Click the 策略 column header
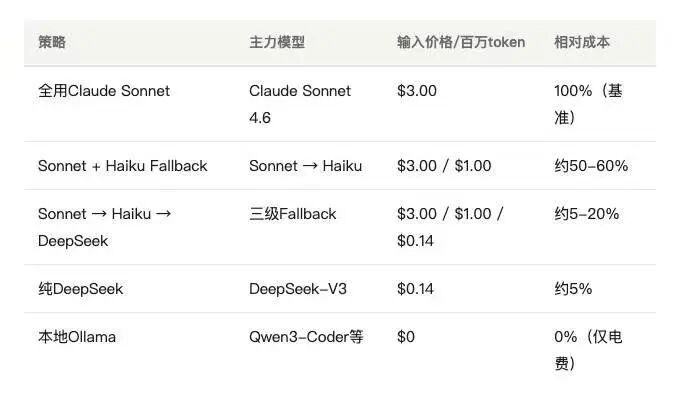 tap(53, 43)
